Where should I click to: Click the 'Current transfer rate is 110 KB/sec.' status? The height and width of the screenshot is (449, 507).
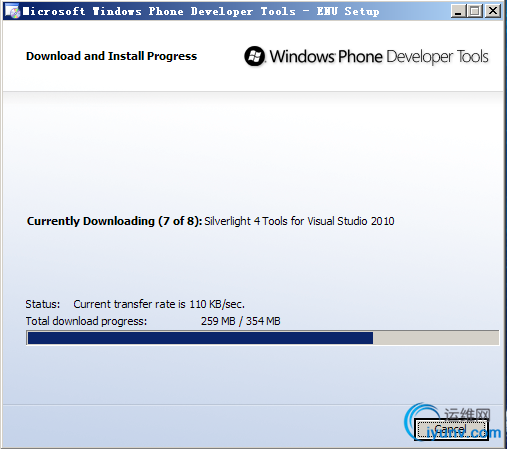point(159,304)
